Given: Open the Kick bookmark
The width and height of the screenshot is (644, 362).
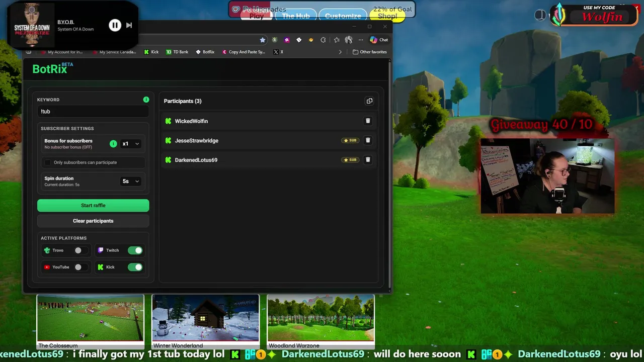Looking at the screenshot, I should pyautogui.click(x=151, y=52).
